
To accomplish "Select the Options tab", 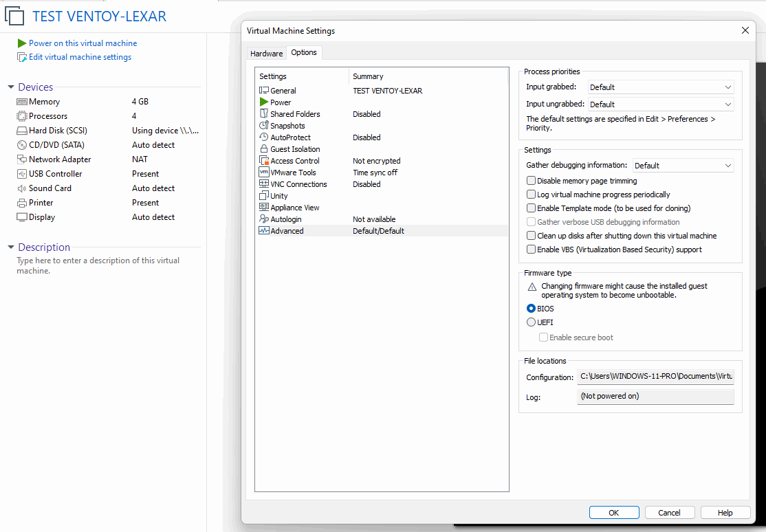I will (304, 52).
